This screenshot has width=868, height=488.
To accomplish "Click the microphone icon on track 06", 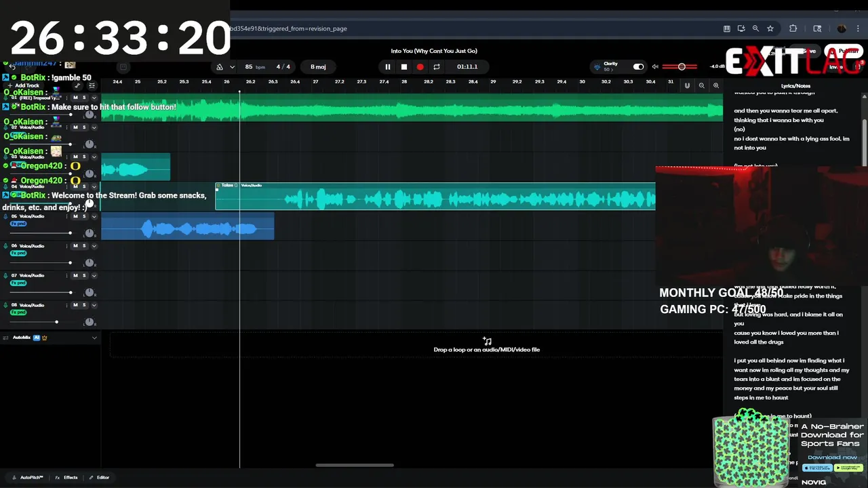I will click(5, 246).
